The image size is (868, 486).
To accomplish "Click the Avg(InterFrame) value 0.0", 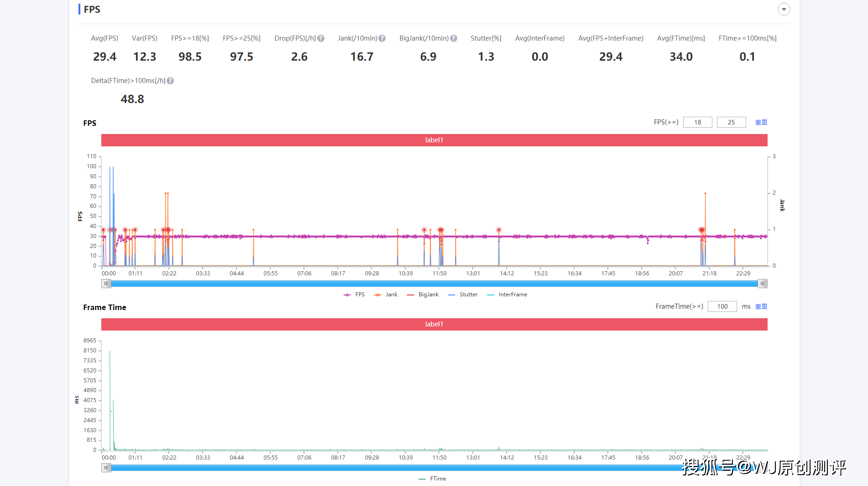I will pyautogui.click(x=540, y=57).
